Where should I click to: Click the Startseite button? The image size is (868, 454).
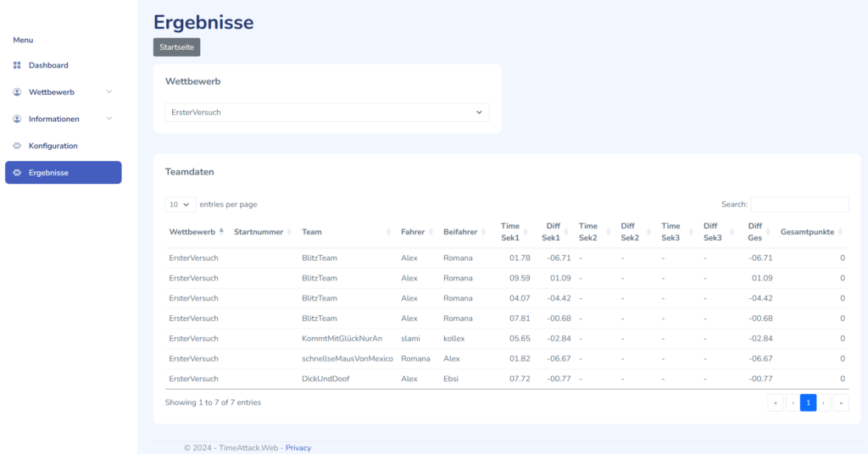[x=176, y=47]
